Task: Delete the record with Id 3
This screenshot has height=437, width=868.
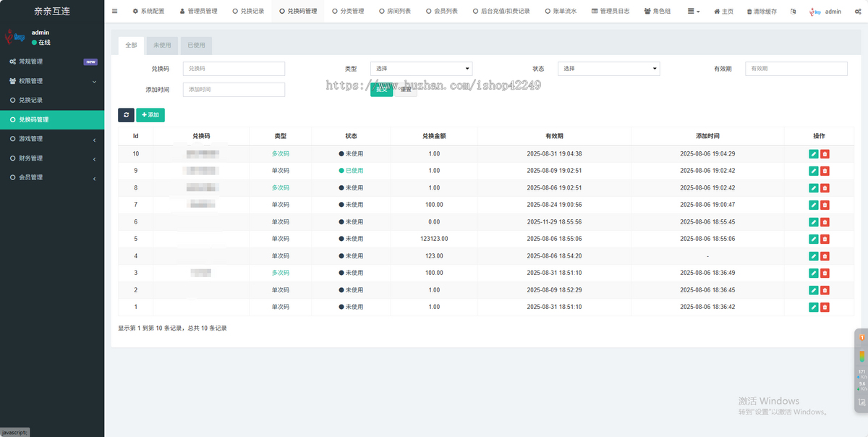Action: pyautogui.click(x=825, y=273)
